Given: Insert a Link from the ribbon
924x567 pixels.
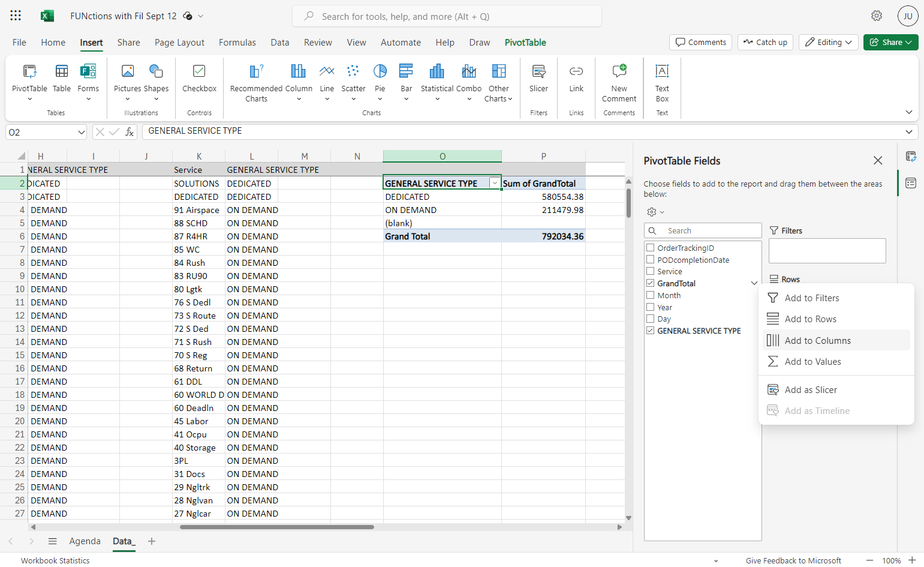Looking at the screenshot, I should [576, 79].
